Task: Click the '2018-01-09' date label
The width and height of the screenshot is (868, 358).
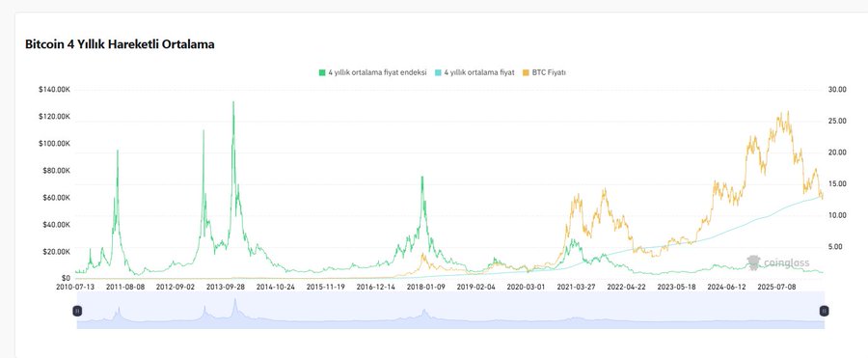Action: coord(425,287)
